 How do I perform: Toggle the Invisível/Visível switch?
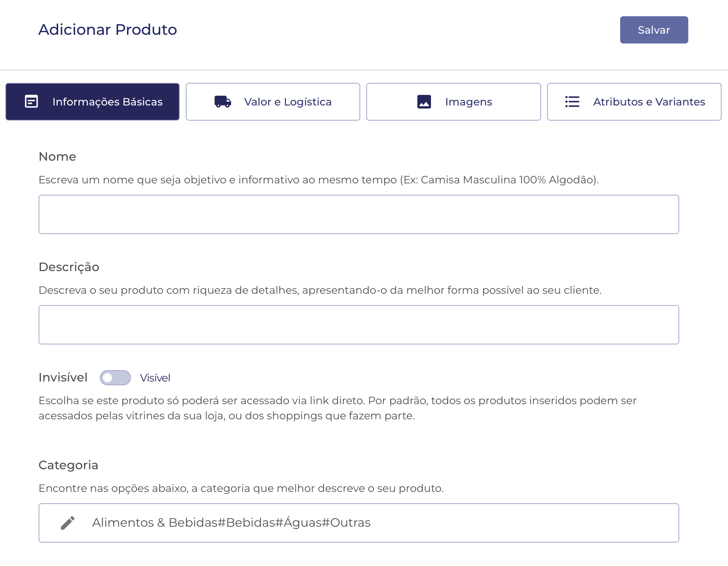115,378
